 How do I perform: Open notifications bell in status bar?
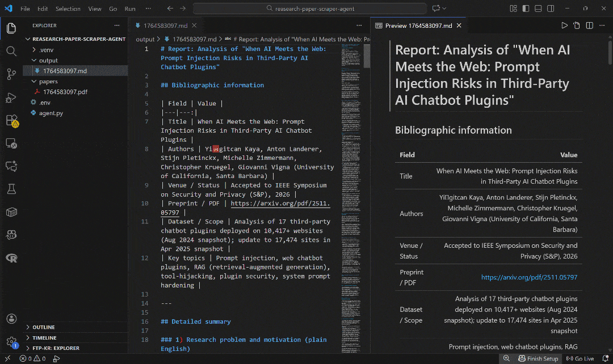point(605,358)
